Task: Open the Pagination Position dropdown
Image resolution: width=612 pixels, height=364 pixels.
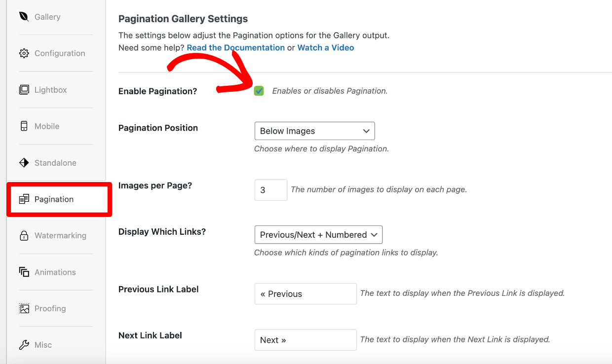Action: click(x=314, y=131)
